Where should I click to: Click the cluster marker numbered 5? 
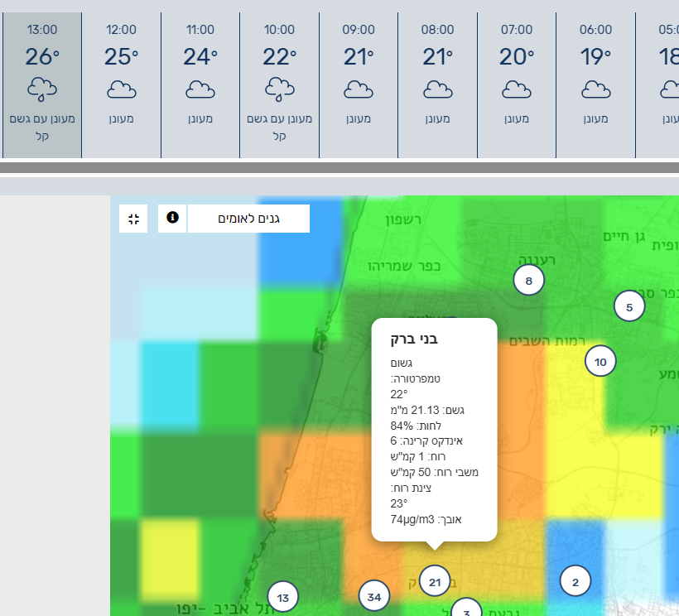pos(629,306)
